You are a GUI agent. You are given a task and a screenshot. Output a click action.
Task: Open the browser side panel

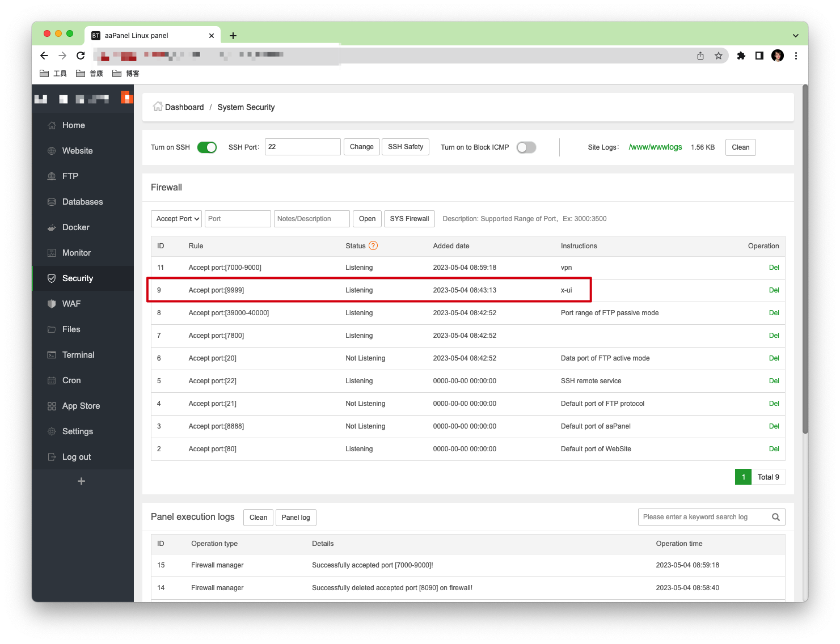click(x=759, y=56)
